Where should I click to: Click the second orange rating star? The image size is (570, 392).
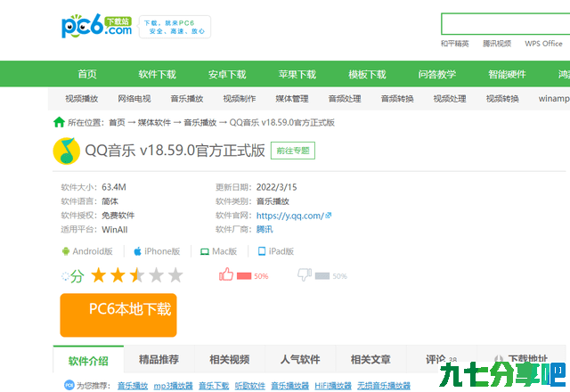coord(118,275)
